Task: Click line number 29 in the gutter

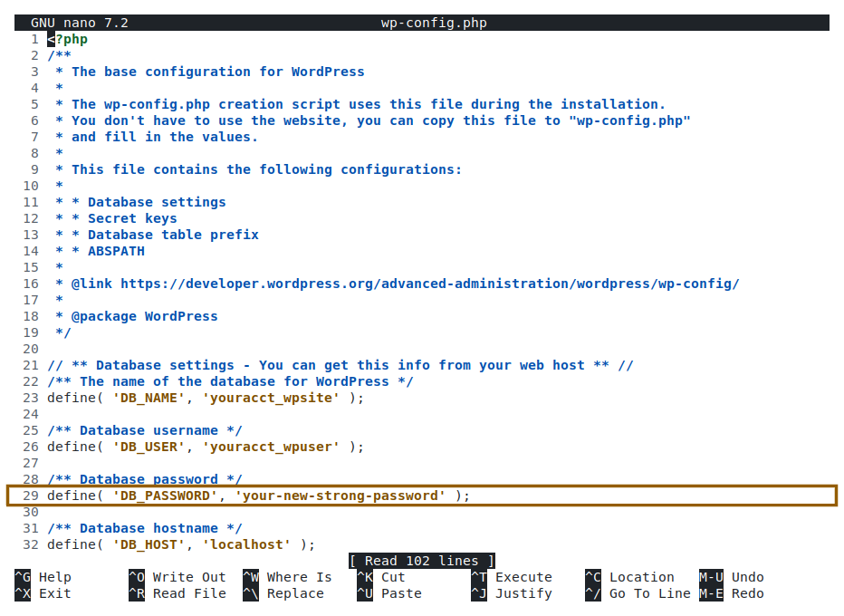Action: (31, 496)
